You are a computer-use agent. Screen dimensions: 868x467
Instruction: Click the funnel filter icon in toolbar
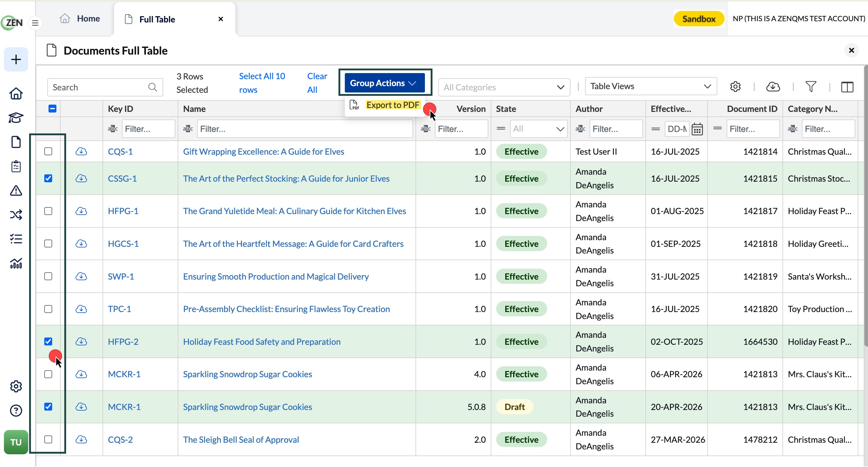pos(811,87)
